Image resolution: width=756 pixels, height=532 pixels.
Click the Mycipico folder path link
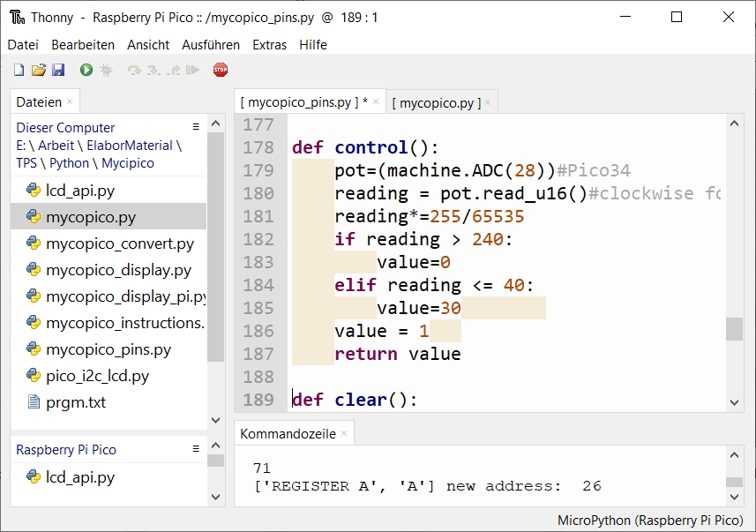pyautogui.click(x=128, y=163)
